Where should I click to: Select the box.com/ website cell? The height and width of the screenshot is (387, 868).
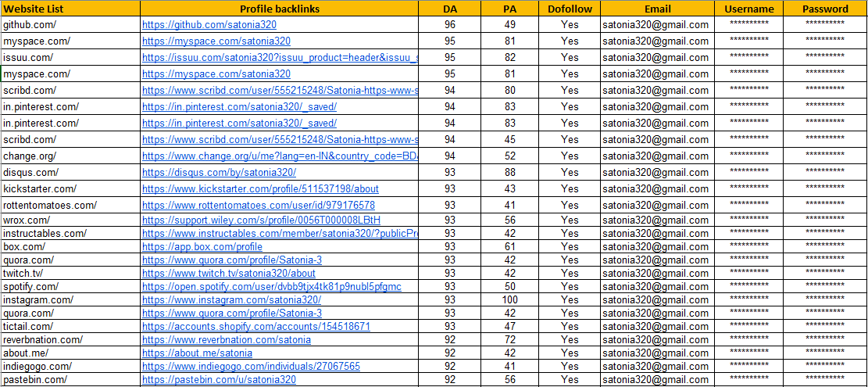[70, 247]
